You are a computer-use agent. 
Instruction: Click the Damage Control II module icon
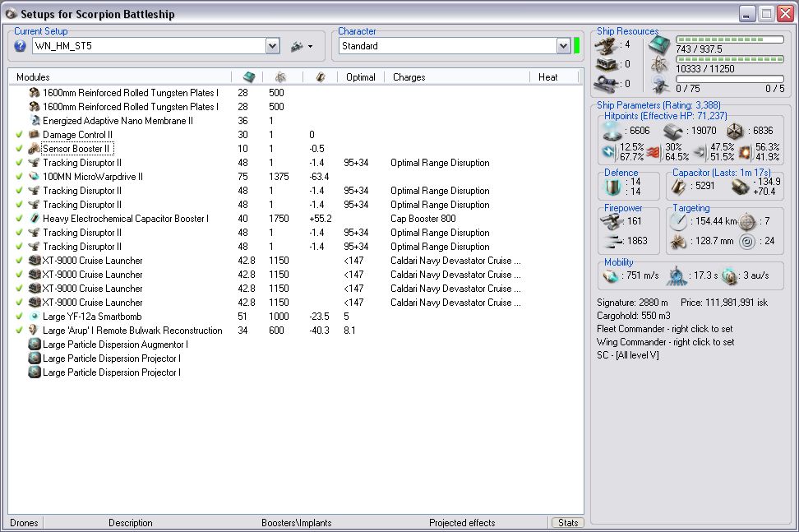click(x=35, y=135)
